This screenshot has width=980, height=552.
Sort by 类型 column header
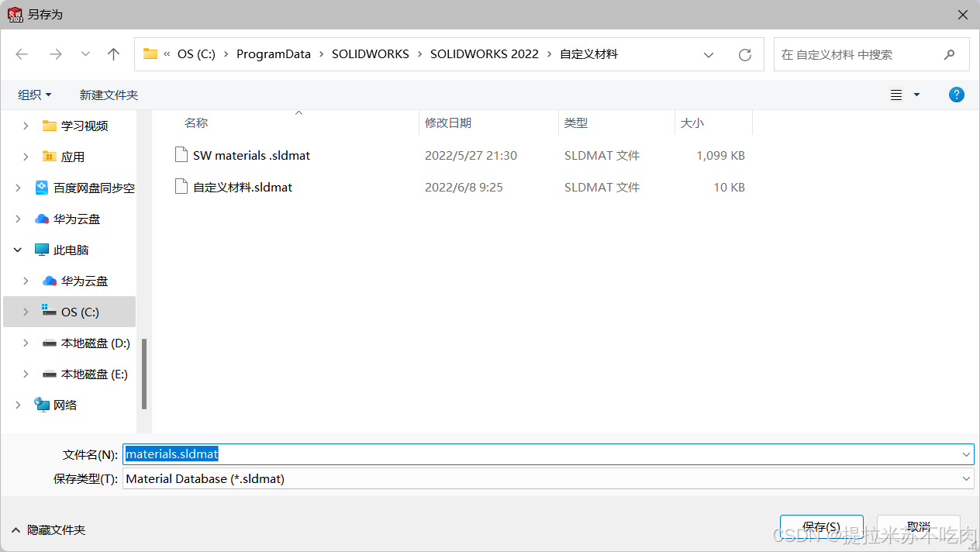click(576, 122)
